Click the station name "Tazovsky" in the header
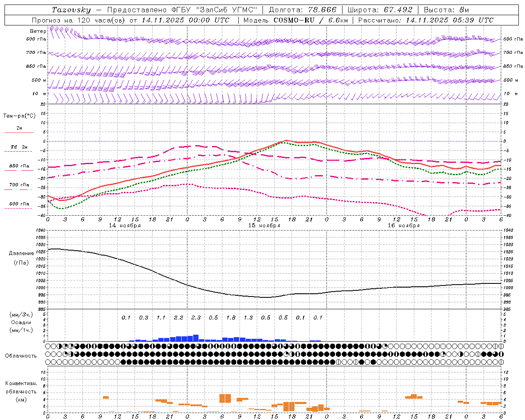This screenshot has width=525, height=420. (x=71, y=10)
